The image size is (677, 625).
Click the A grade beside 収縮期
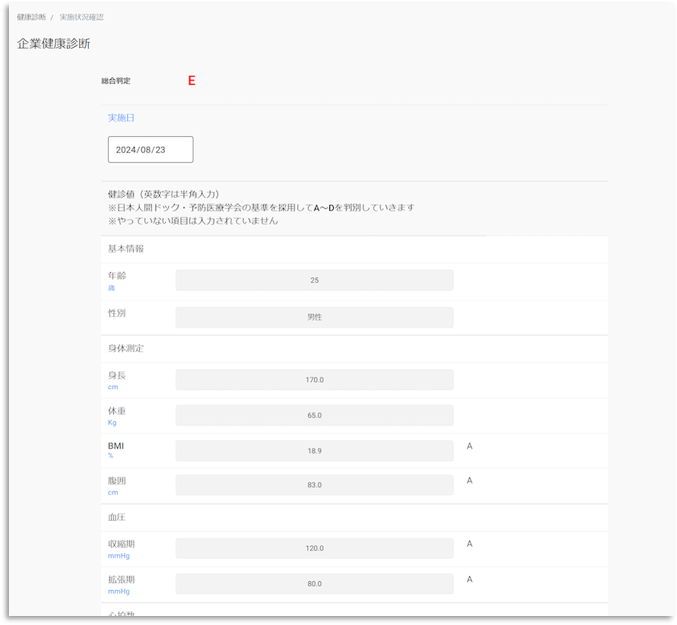(469, 544)
